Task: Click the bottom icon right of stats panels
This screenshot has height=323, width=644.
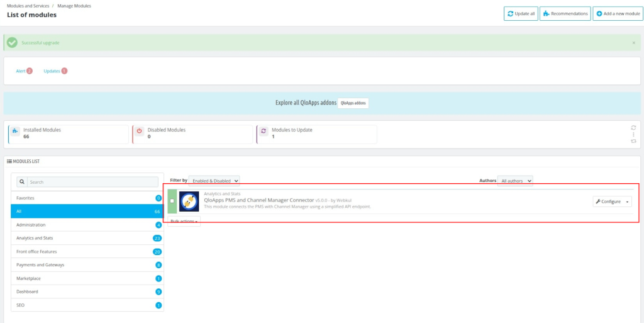Action: point(633,141)
